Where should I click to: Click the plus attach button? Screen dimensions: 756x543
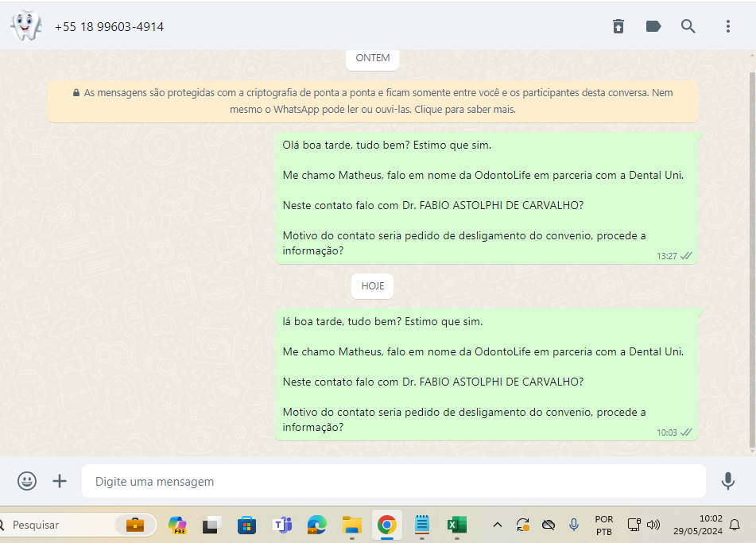(x=60, y=481)
